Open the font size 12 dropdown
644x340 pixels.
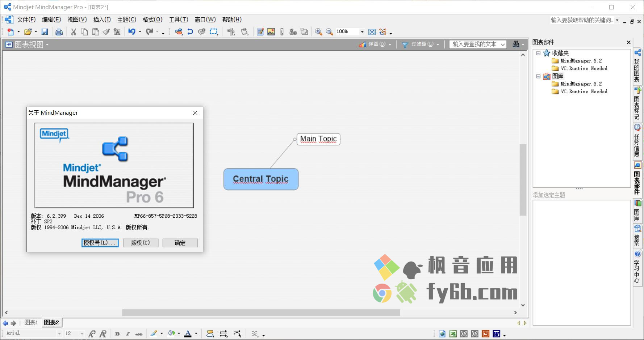point(82,333)
